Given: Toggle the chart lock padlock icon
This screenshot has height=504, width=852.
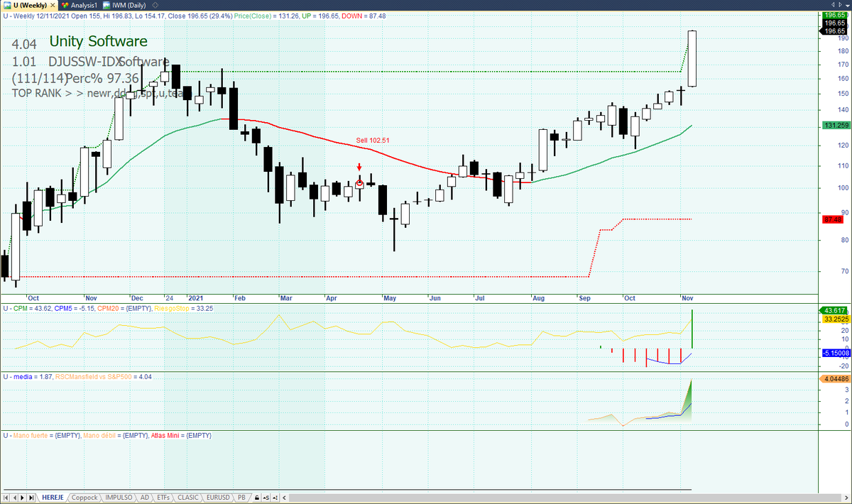Looking at the screenshot, I should click(x=256, y=497).
